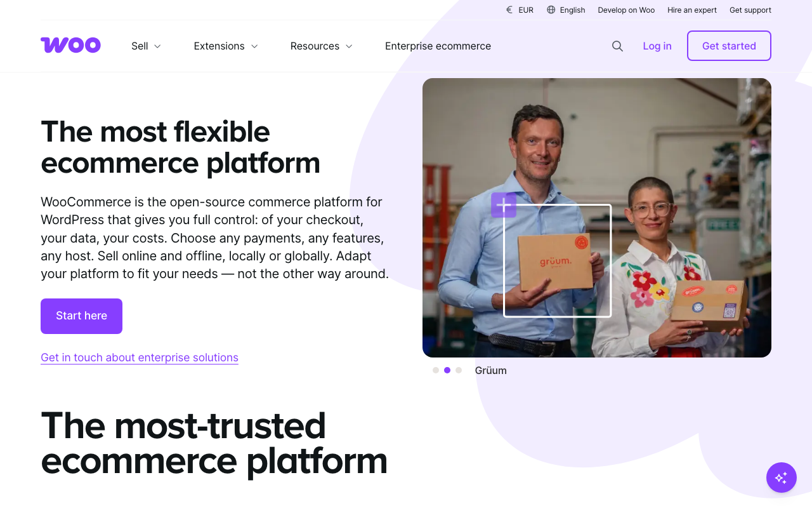Open Get in touch about enterprise solutions
The image size is (812, 508).
click(140, 358)
